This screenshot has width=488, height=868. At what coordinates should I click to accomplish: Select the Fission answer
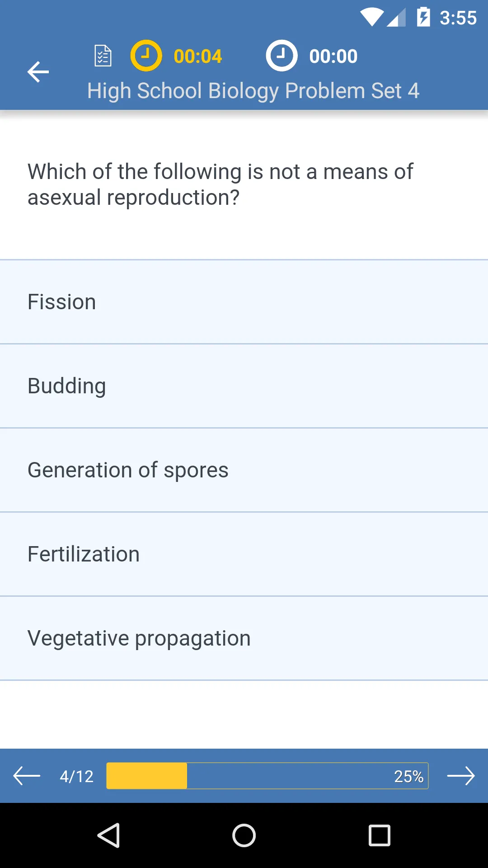244,302
